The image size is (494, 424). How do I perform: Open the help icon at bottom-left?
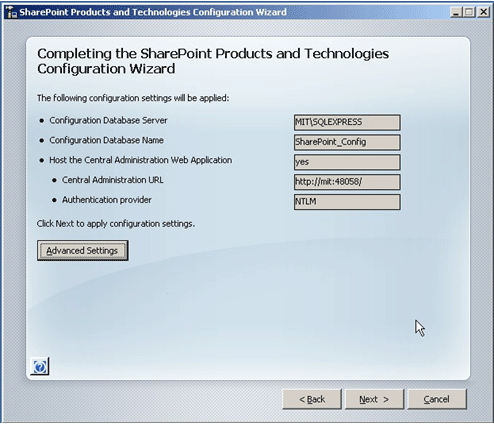pyautogui.click(x=40, y=366)
